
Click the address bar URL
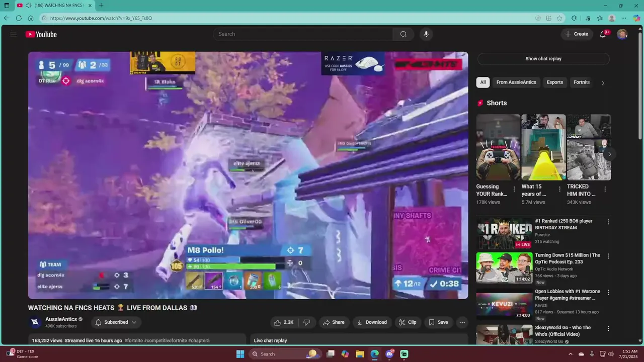tap(101, 18)
